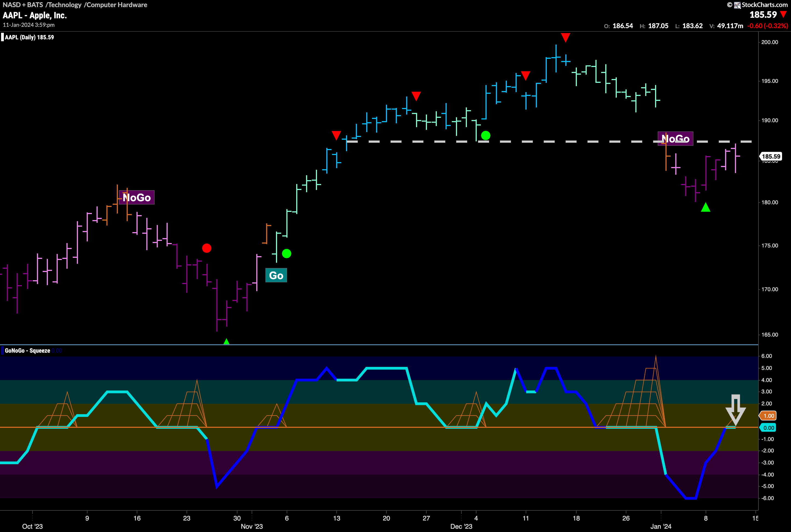Click the 165.00 price axis label

770,335
